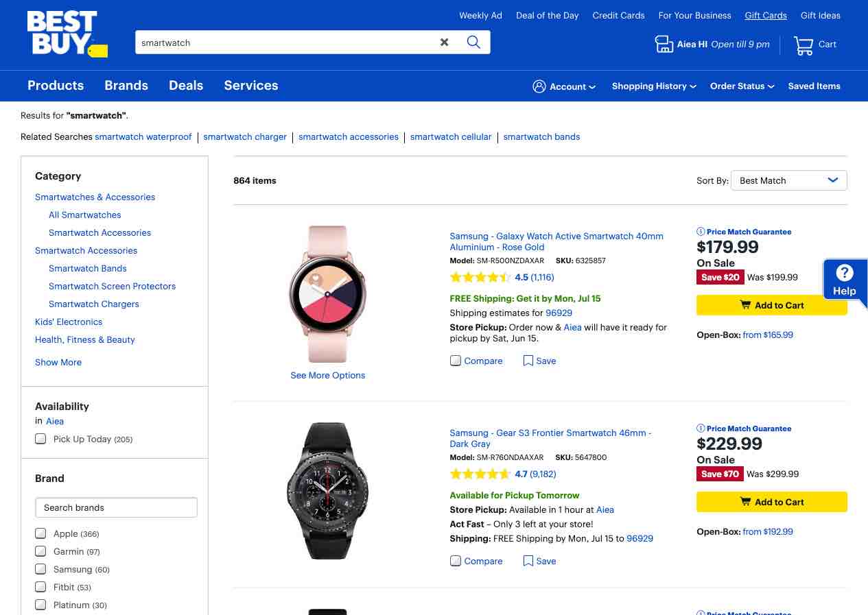Click Save bookmark icon for Galaxy Watch Active
Viewport: 868px width, 615px height.
[528, 361]
